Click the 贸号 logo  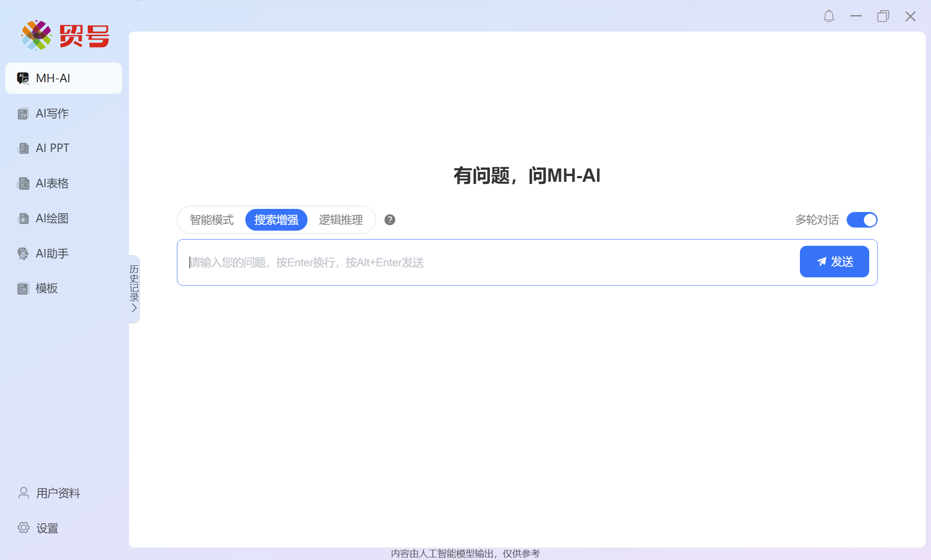click(x=65, y=35)
